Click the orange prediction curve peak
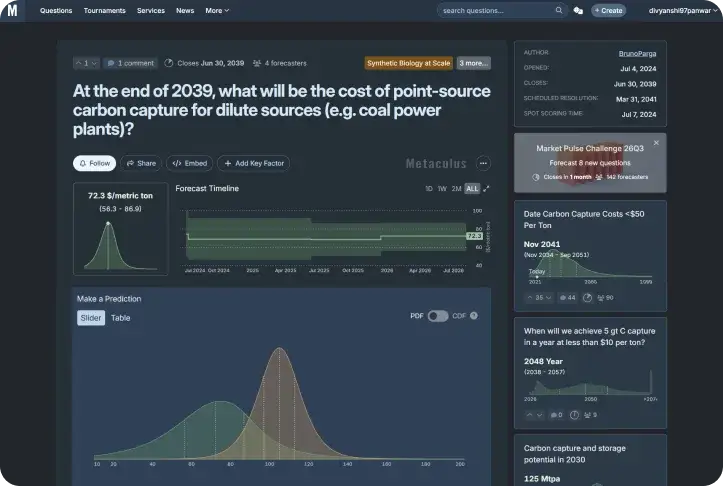This screenshot has height=486, width=723. (x=279, y=349)
